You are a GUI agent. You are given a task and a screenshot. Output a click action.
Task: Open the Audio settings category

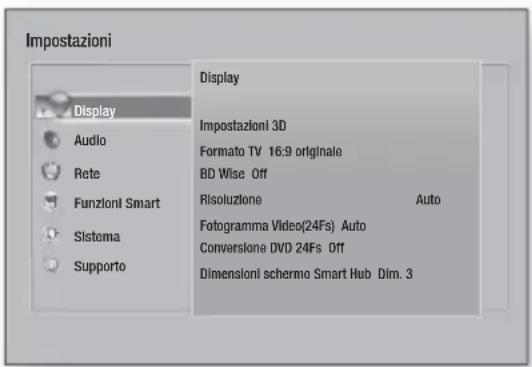(x=90, y=140)
